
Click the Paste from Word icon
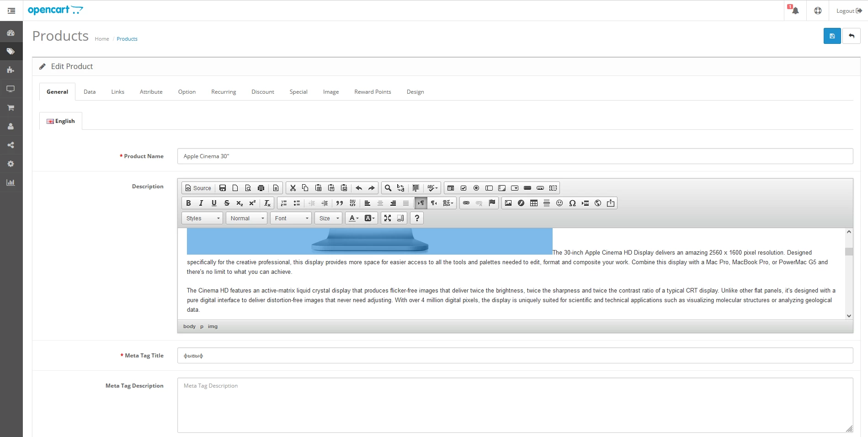(x=344, y=188)
